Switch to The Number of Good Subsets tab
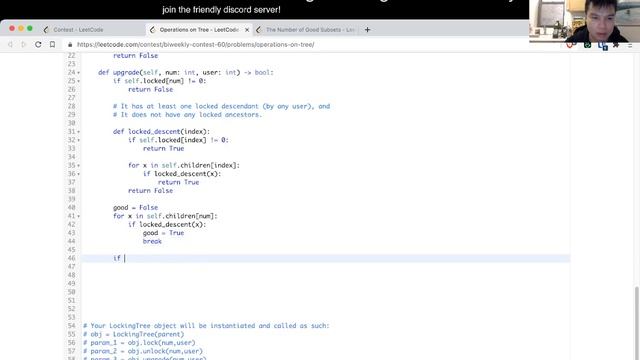 (310, 30)
